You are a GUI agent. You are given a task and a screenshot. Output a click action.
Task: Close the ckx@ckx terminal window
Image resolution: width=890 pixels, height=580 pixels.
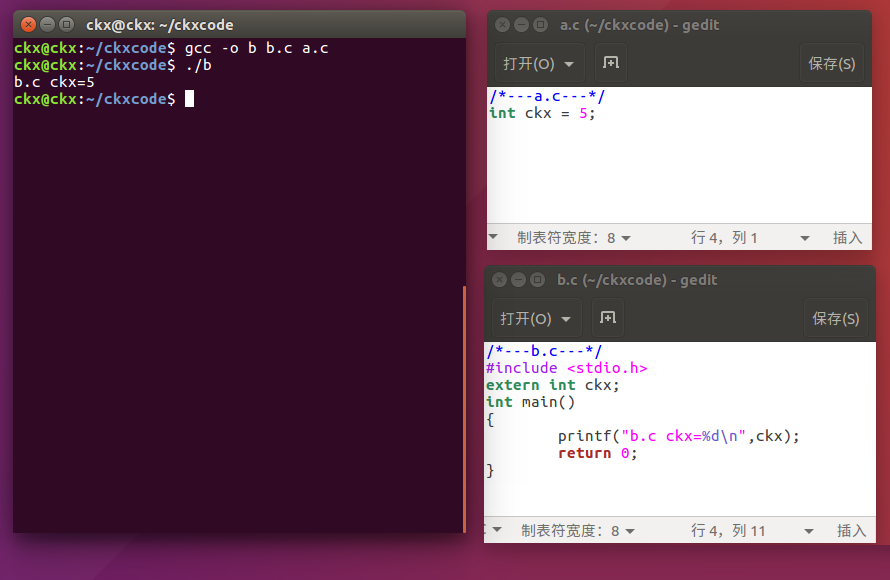coord(28,24)
